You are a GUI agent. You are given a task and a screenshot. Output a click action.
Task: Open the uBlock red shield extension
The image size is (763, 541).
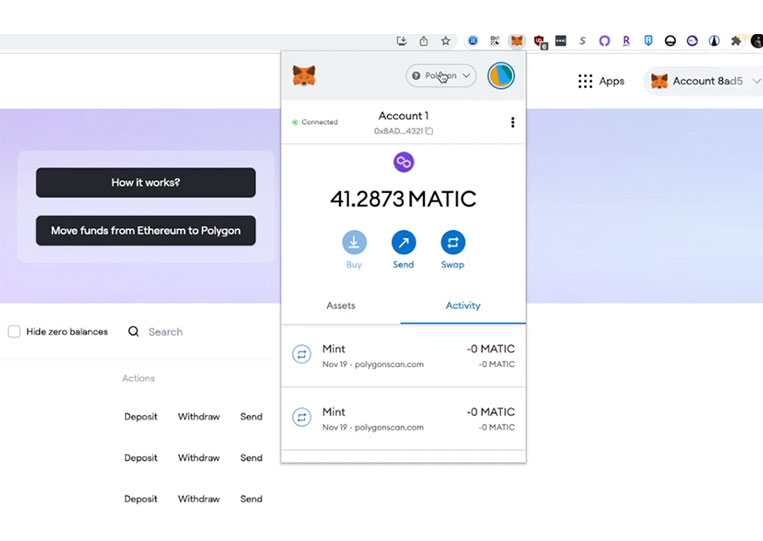(539, 41)
